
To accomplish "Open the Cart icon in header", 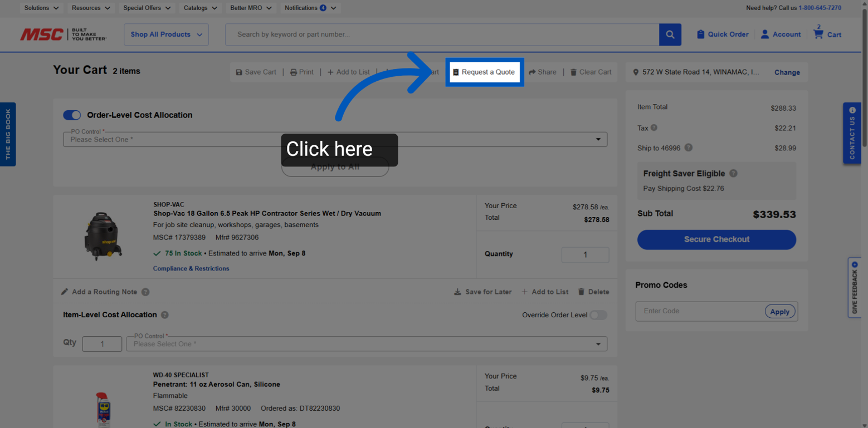I will tap(818, 34).
